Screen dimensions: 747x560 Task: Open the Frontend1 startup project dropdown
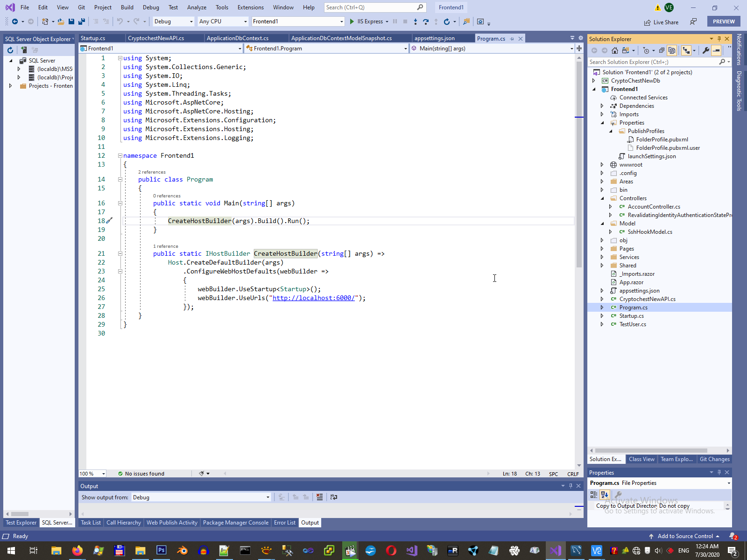click(x=298, y=21)
